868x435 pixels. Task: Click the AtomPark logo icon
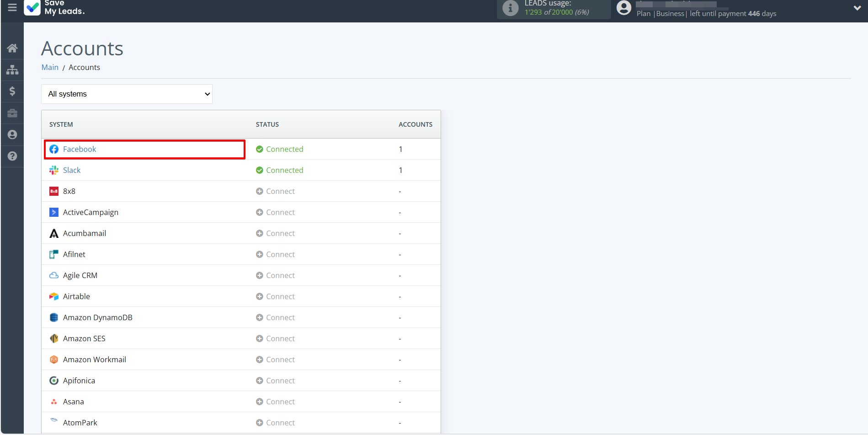point(54,420)
